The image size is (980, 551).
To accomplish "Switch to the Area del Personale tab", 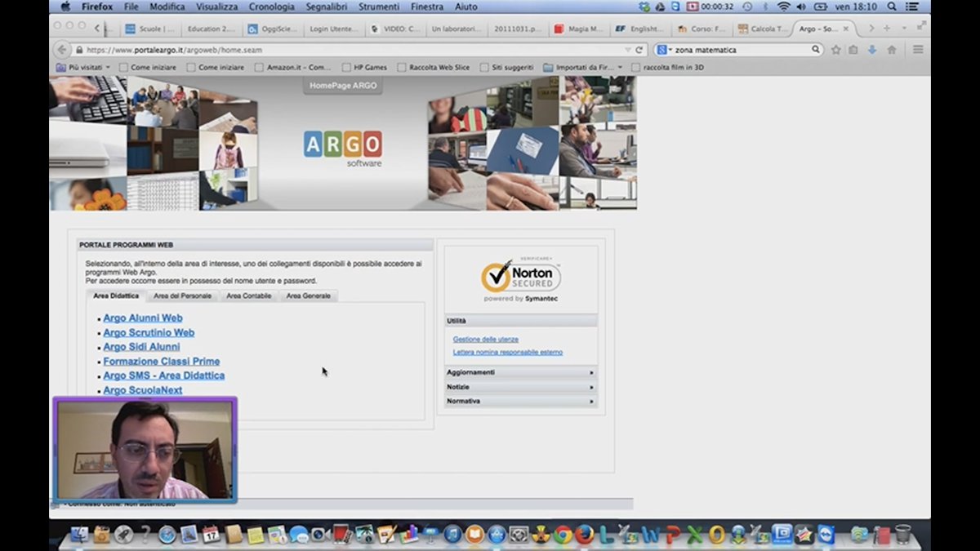I will tap(183, 295).
